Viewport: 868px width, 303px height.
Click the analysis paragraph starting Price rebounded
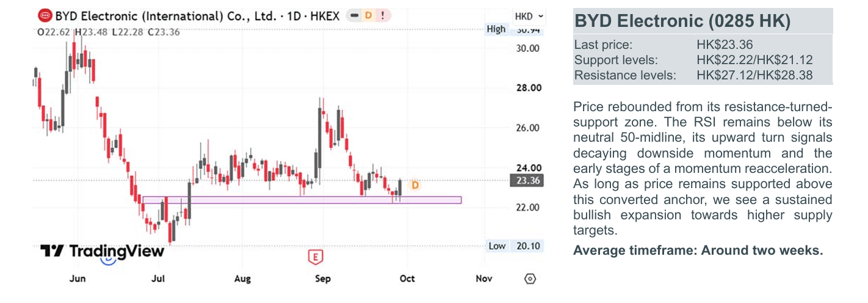tap(703, 169)
